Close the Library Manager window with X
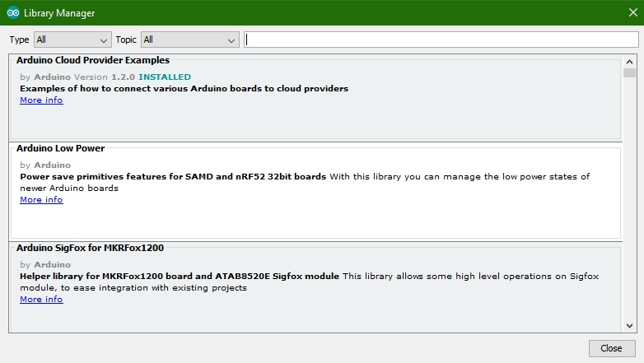Screen dimensions: 644x363 coord(633,12)
